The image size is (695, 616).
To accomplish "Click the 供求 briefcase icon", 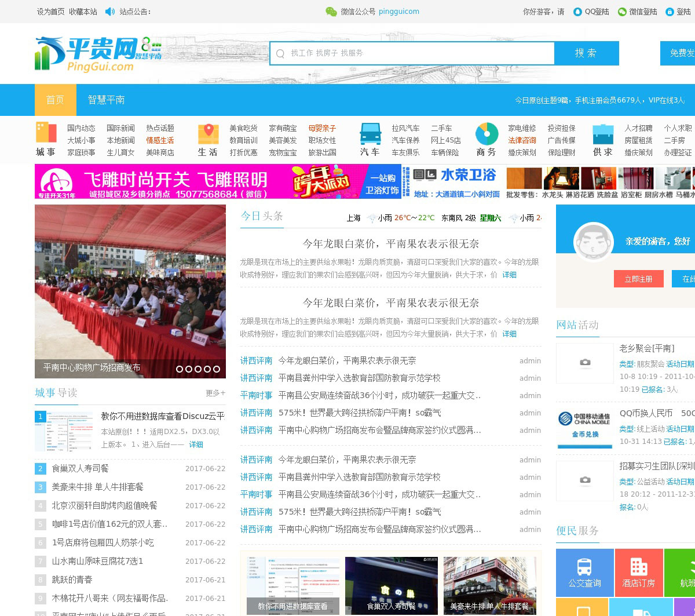I will click(x=603, y=134).
